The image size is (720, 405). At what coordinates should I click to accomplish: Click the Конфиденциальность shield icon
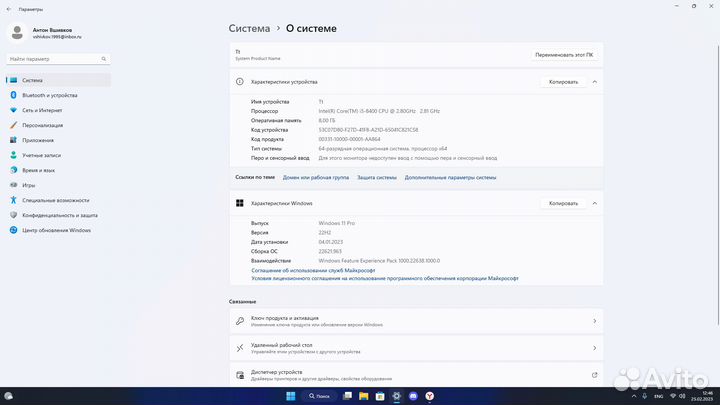[13, 215]
